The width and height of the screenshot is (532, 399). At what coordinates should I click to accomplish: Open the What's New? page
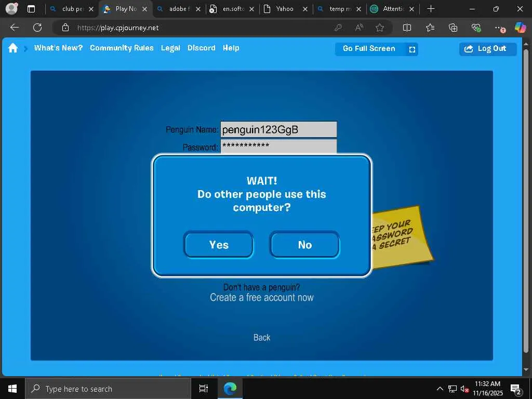point(58,48)
